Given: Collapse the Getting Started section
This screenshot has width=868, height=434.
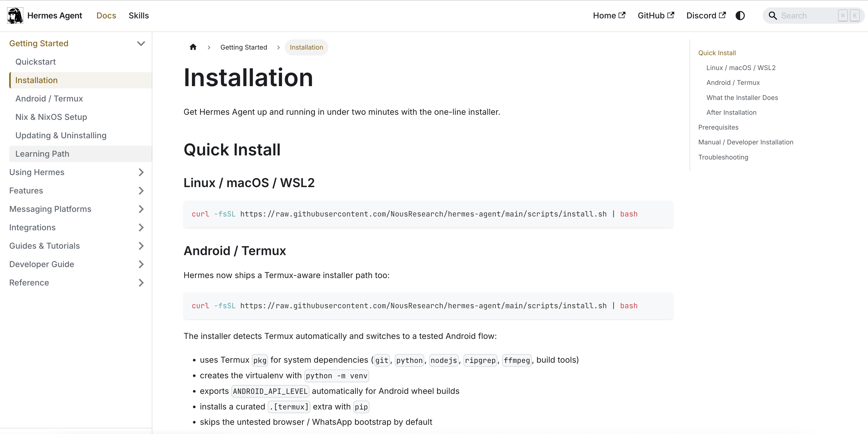Looking at the screenshot, I should (141, 43).
